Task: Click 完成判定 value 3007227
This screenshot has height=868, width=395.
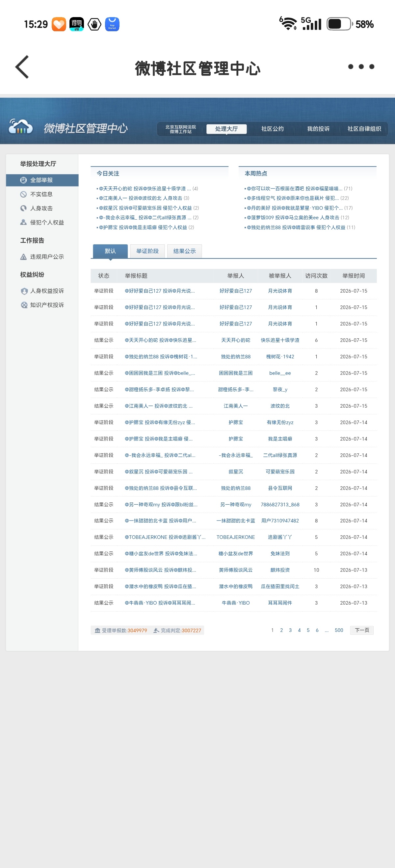Action: 191,630
